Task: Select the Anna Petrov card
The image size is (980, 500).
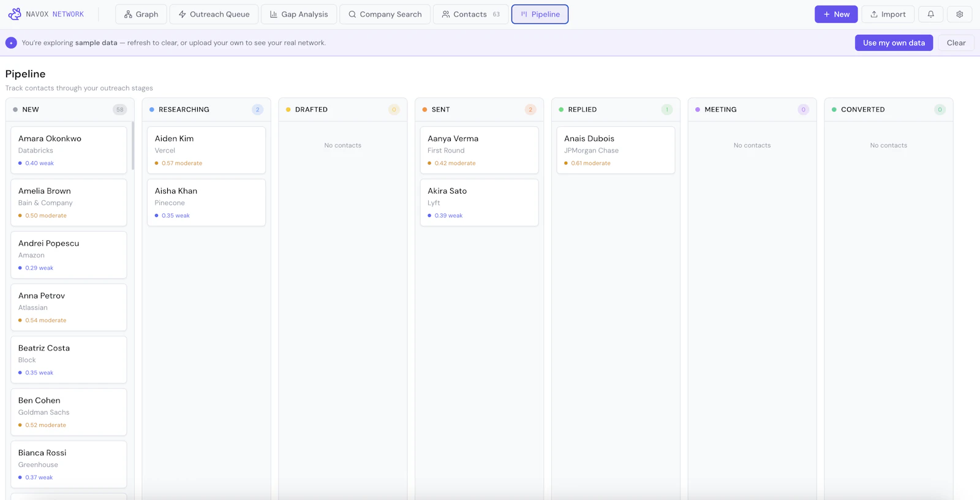Action: [x=69, y=308]
